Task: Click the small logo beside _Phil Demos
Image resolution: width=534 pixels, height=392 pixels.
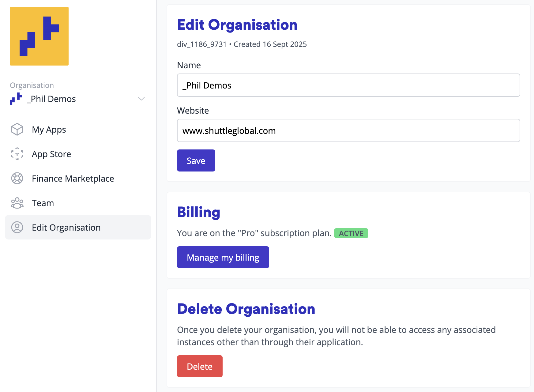Action: click(x=16, y=99)
